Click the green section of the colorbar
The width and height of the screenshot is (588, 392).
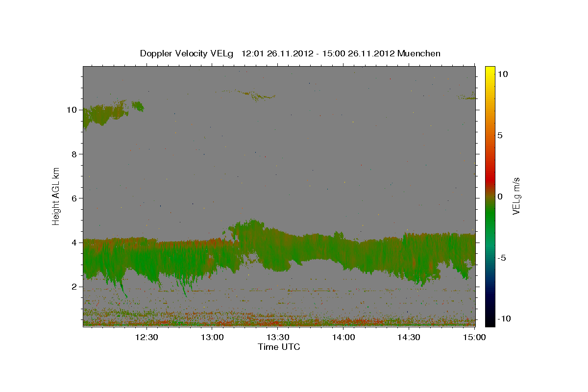490,216
